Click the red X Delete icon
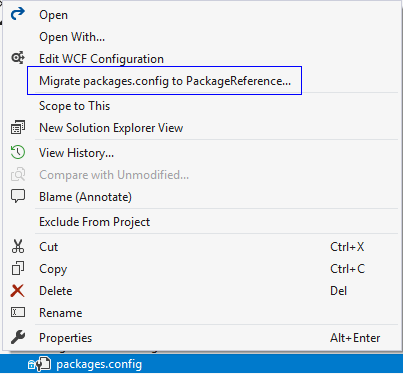 (x=17, y=291)
